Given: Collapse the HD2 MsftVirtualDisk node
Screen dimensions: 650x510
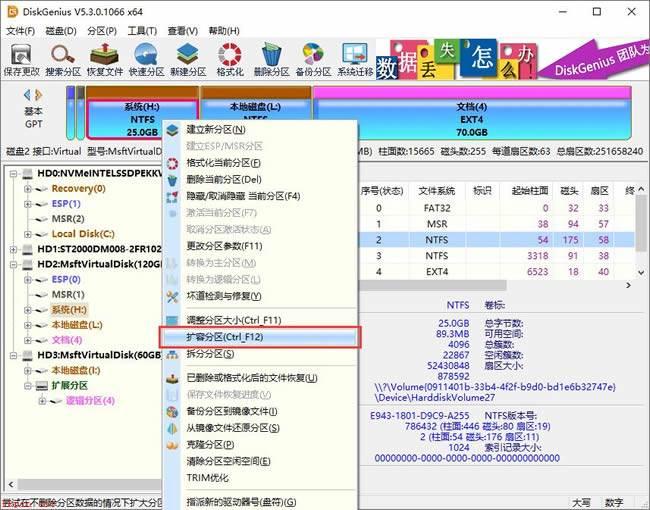Looking at the screenshot, I should coord(13,265).
